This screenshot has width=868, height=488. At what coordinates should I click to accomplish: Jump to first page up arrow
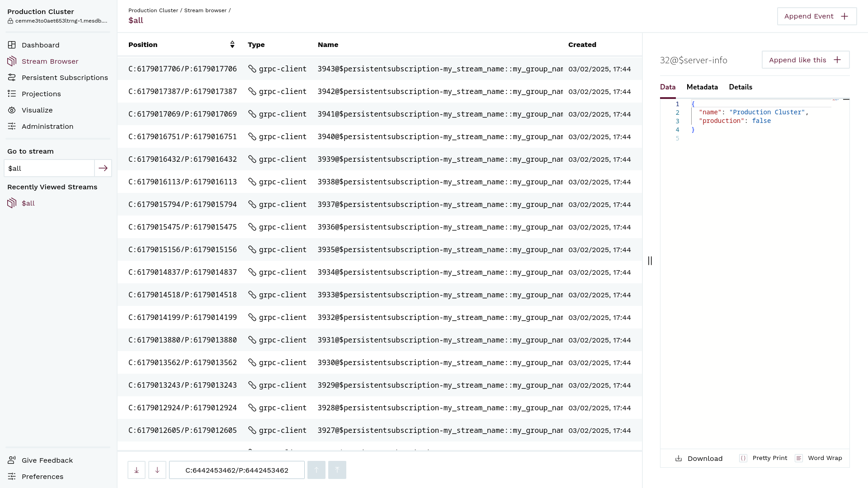click(x=337, y=470)
